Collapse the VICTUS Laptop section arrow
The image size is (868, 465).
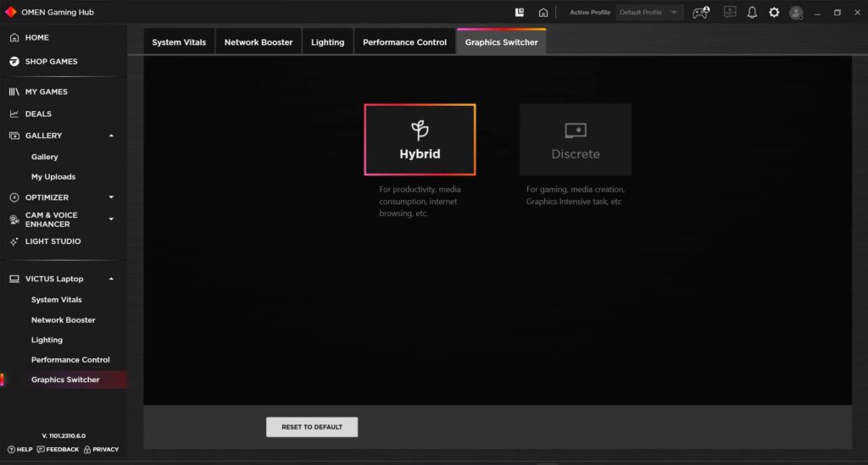tap(111, 280)
